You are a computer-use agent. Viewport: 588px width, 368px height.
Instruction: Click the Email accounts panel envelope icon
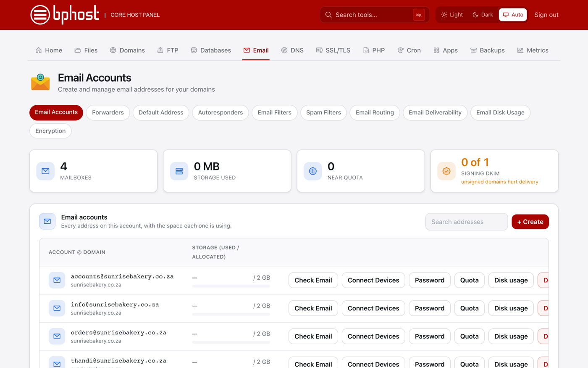pyautogui.click(x=47, y=221)
